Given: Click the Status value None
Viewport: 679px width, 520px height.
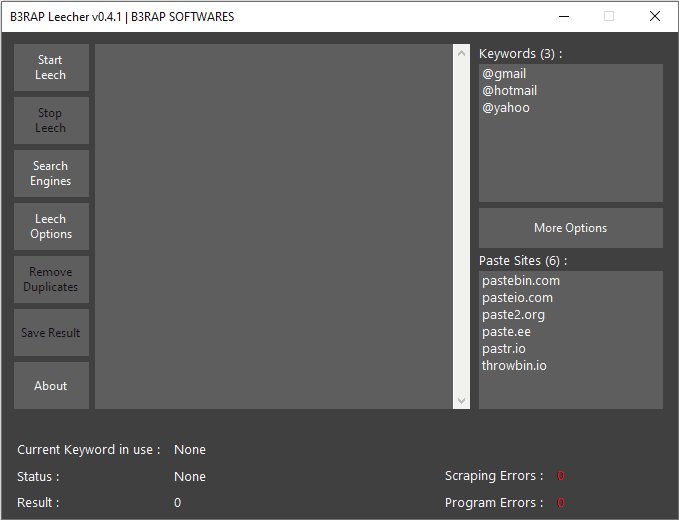Looking at the screenshot, I should 190,476.
